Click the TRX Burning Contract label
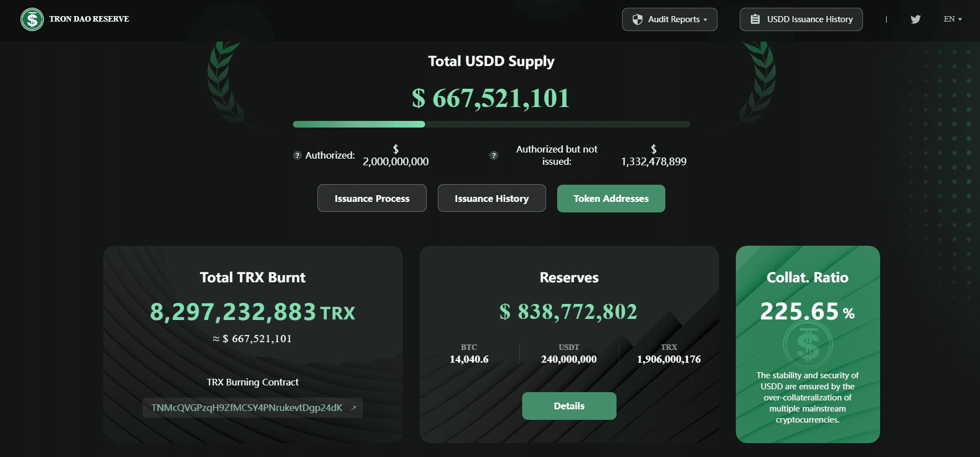This screenshot has height=457, width=980. (252, 382)
